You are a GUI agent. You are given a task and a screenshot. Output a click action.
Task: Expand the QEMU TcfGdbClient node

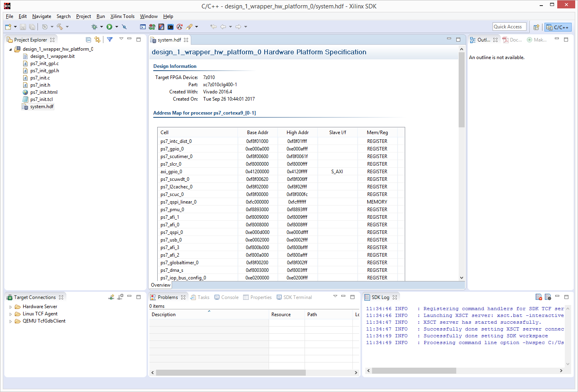[10, 321]
